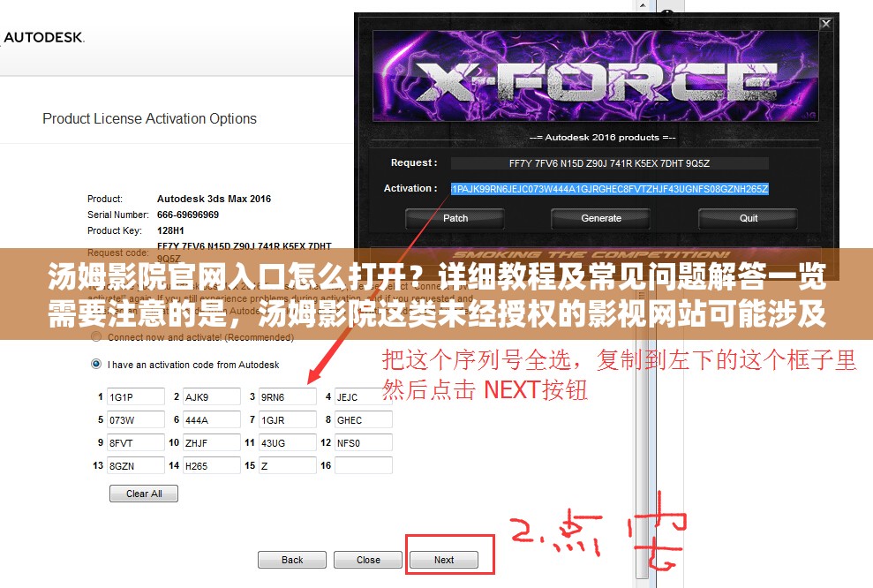Click the X-FORCE banner image
Screen dimensions: 873x588
595,76
